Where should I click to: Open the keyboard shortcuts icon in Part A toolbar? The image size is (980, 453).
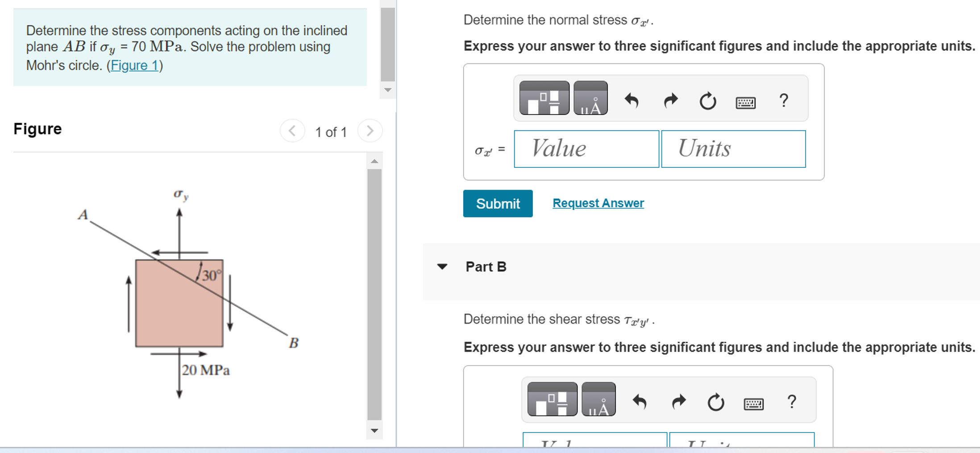pyautogui.click(x=745, y=101)
